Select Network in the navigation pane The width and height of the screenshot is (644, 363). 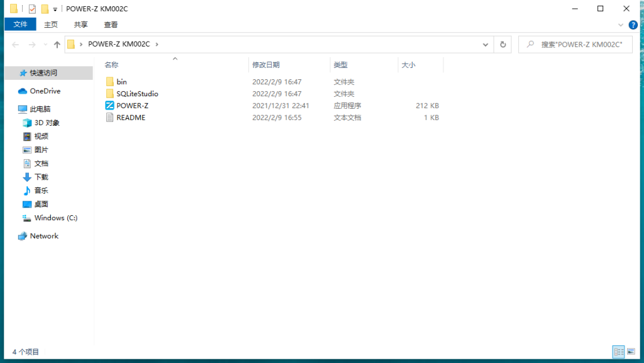point(38,236)
